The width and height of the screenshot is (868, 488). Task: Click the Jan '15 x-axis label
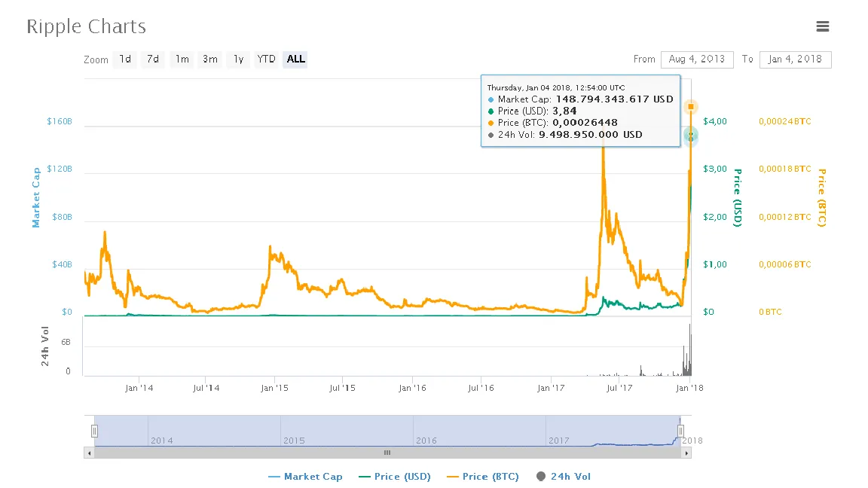[274, 388]
